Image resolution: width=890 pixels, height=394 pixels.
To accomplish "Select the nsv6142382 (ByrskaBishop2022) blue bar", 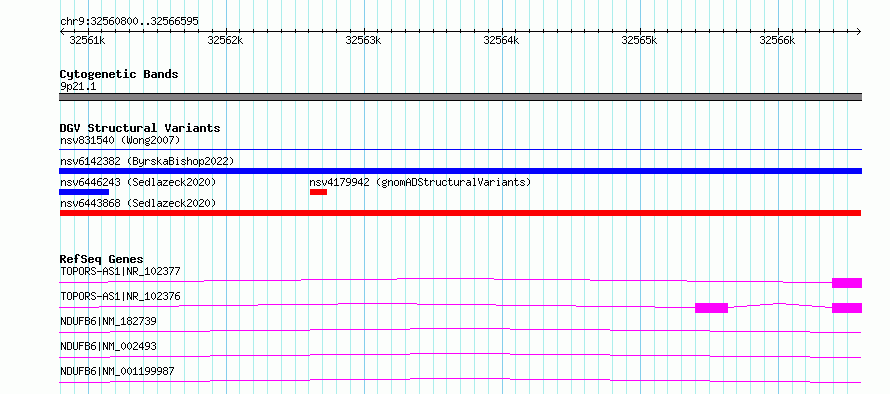I will 460,171.
